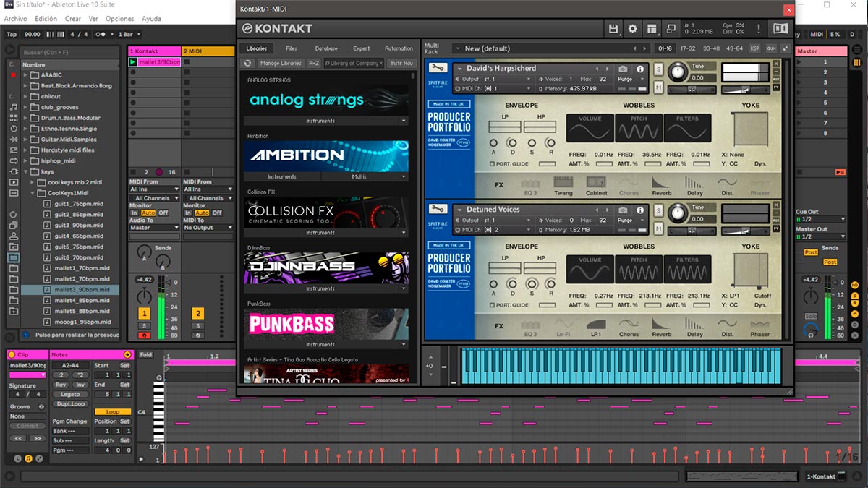Toggle track 1 activator button in Ableton
Image resolution: width=868 pixels, height=488 pixels.
[144, 314]
